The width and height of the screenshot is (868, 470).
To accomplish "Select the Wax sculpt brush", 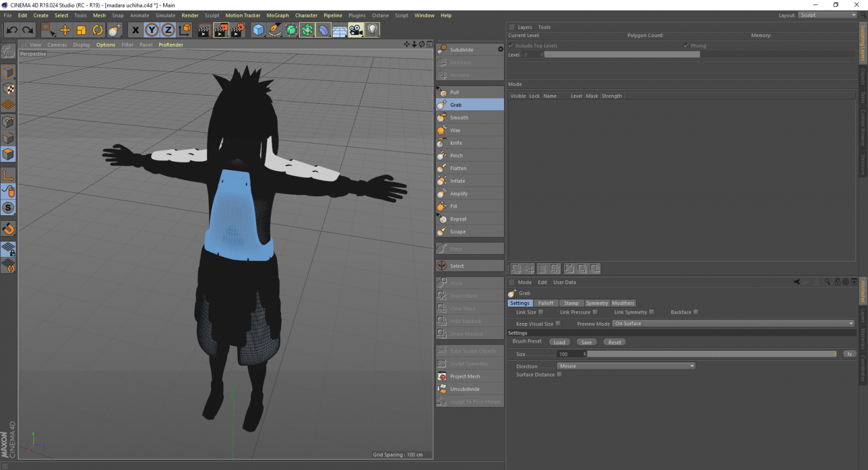I will point(470,130).
